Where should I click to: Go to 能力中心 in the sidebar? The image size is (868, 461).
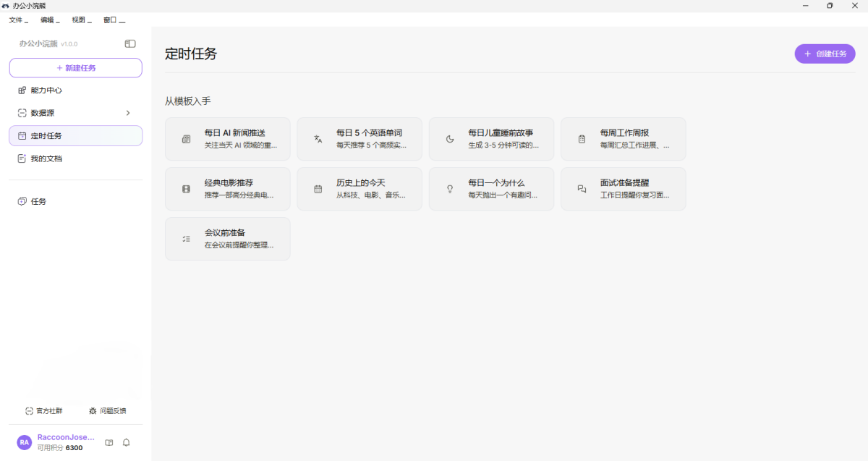pos(75,90)
